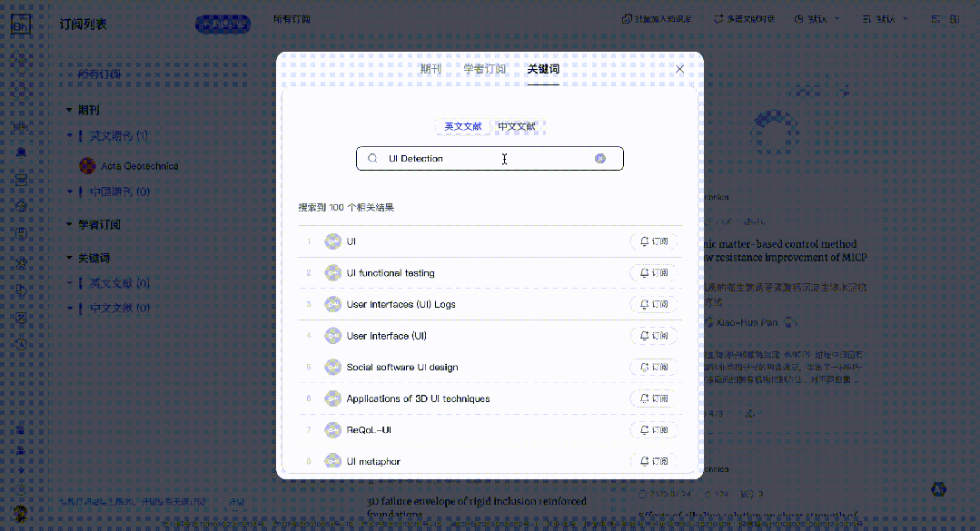Expand the 学者订阅 section
980x531 pixels.
pyautogui.click(x=69, y=224)
